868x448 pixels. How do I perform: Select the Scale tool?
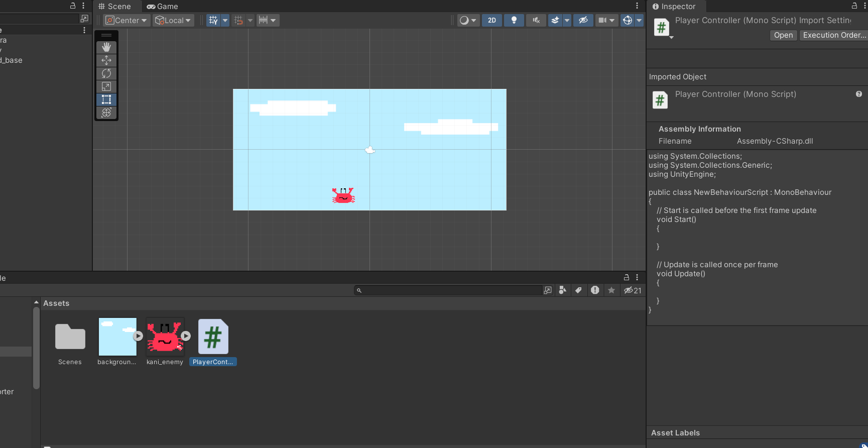coord(106,86)
